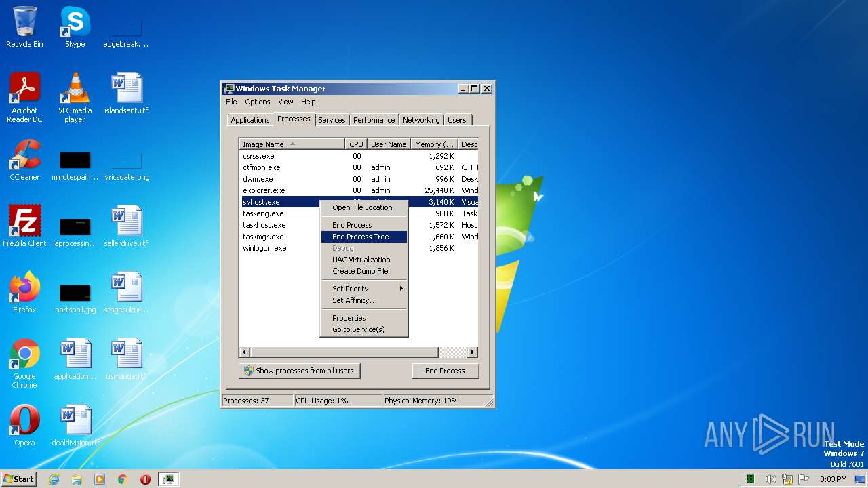Viewport: 868px width, 488px height.
Task: Click the clock showing 8:03 PM
Action: (x=833, y=479)
